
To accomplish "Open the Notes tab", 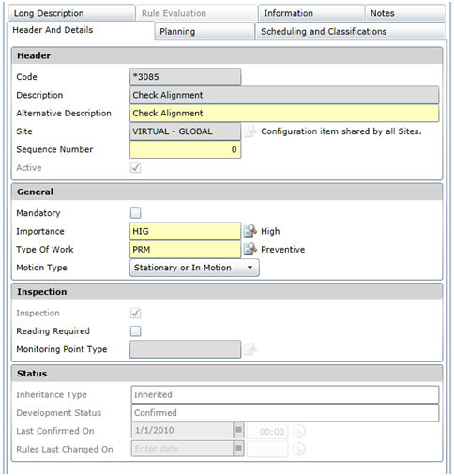I will (x=405, y=13).
